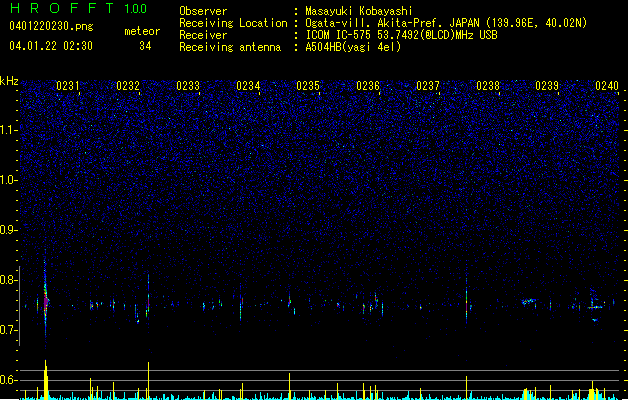Click the 0235 time marker
The image size is (629, 400).
(x=308, y=86)
